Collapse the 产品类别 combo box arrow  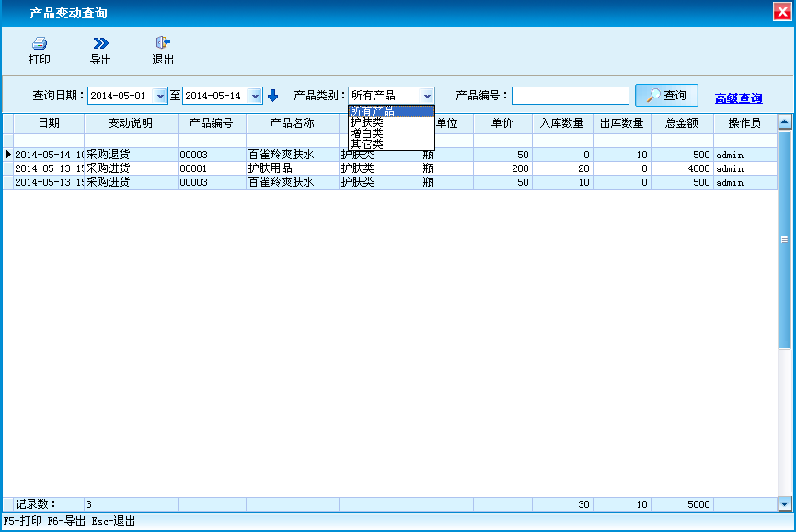(427, 96)
